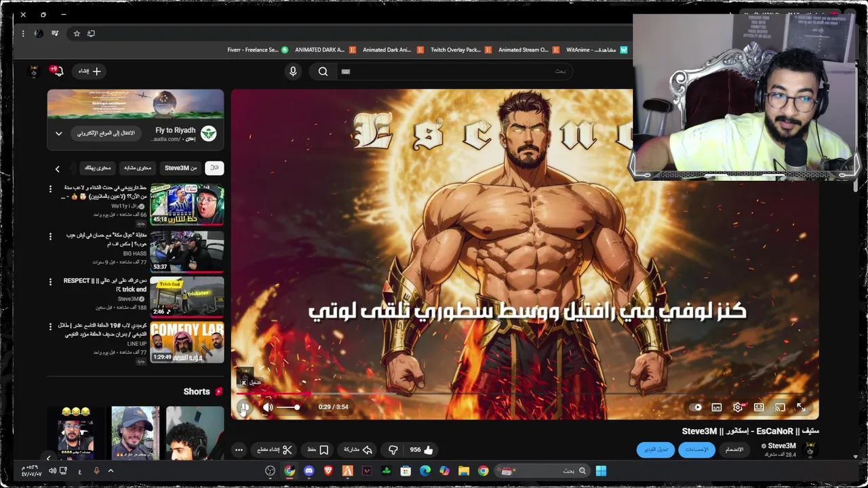Open the Twitch Overlay Pack bookmark
868x488 pixels.
[x=460, y=49]
